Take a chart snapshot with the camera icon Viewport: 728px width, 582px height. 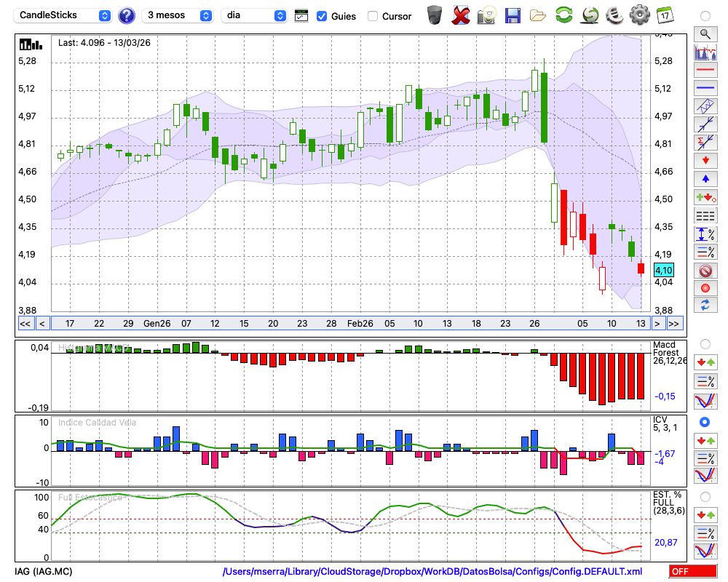486,15
